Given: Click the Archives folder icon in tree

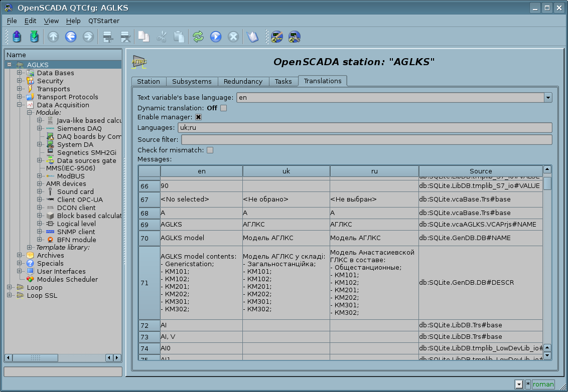Looking at the screenshot, I should point(30,255).
